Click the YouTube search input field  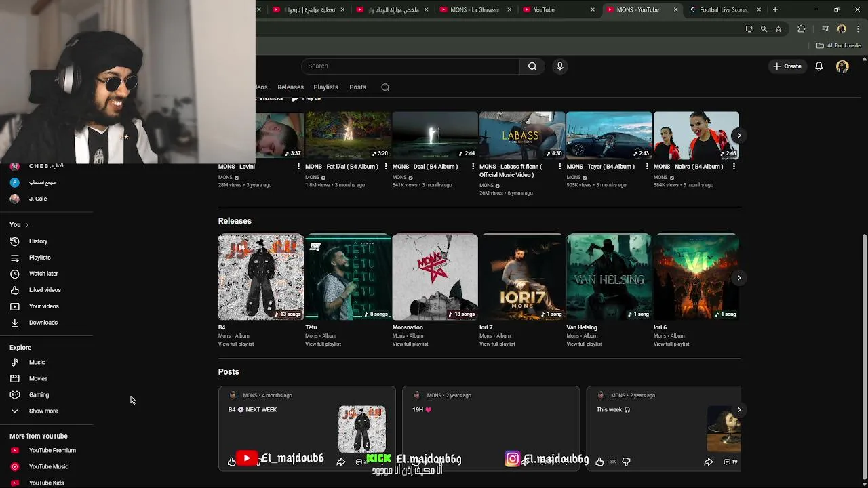tap(410, 66)
